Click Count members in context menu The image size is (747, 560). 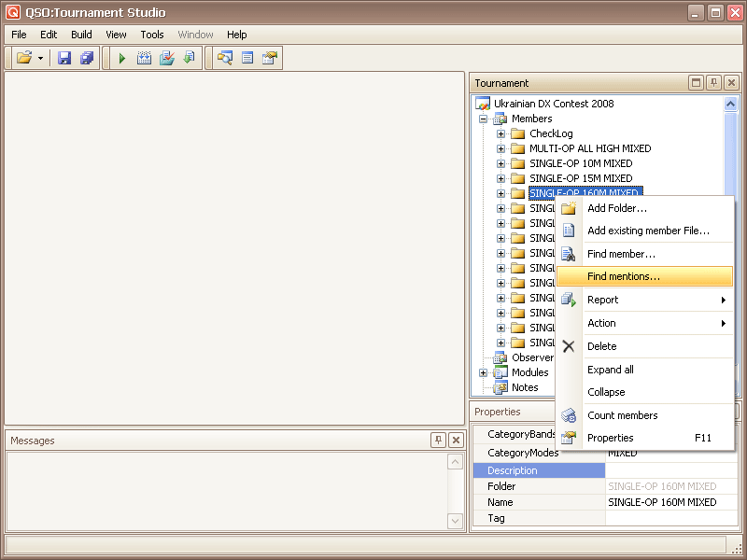tap(622, 415)
